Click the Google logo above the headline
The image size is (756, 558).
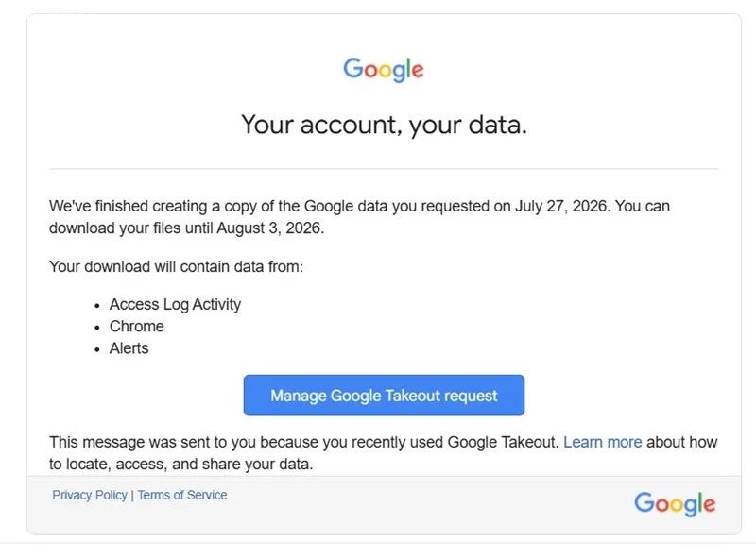pyautogui.click(x=384, y=70)
